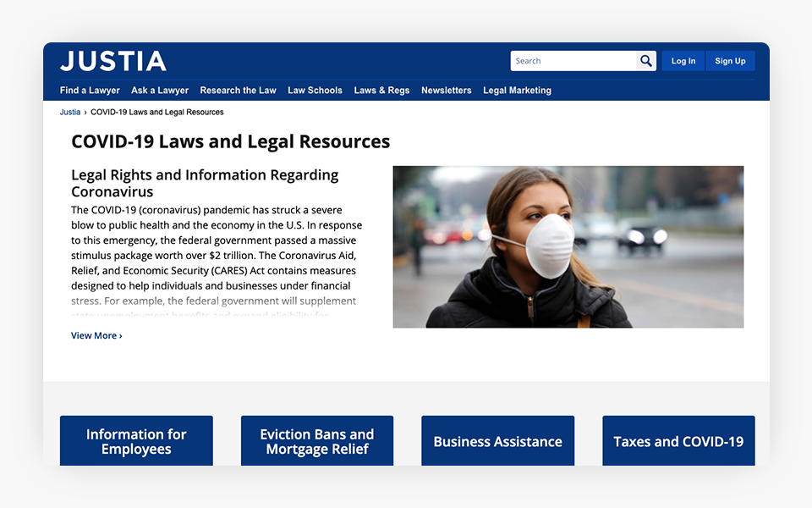Click the magnifying glass search icon

(x=646, y=61)
